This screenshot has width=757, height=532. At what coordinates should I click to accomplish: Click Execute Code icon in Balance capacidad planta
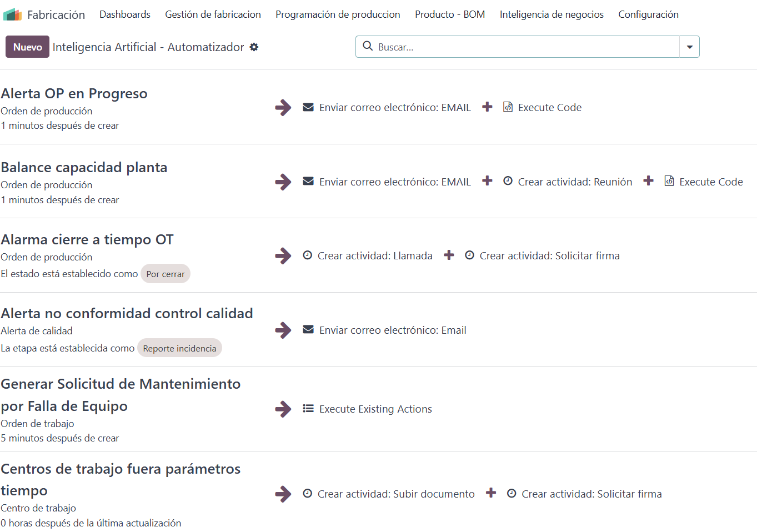coord(669,181)
